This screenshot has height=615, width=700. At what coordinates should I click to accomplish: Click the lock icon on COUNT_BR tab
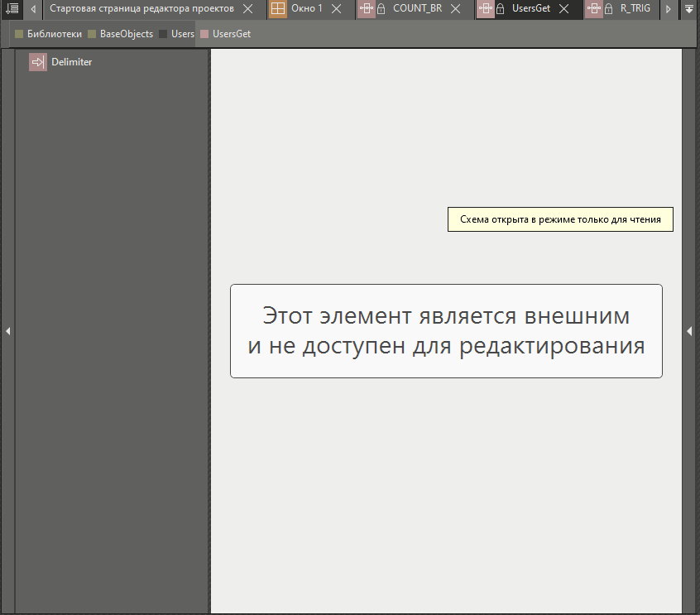tap(381, 10)
